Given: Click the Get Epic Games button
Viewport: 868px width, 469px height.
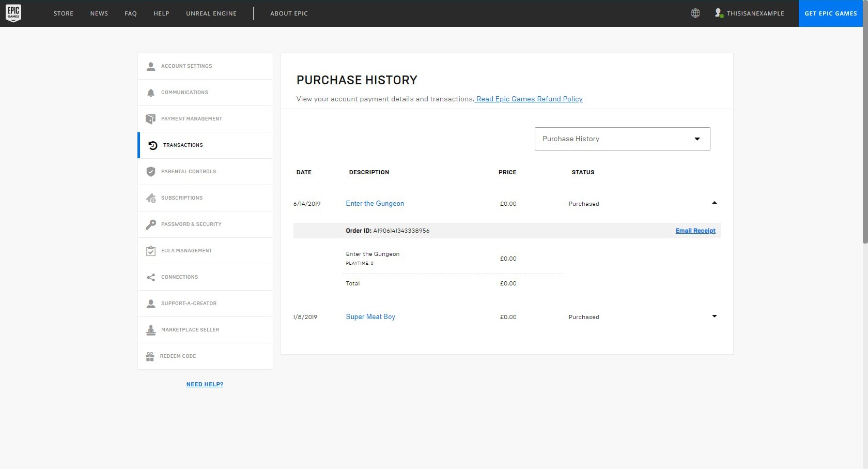Looking at the screenshot, I should [830, 13].
